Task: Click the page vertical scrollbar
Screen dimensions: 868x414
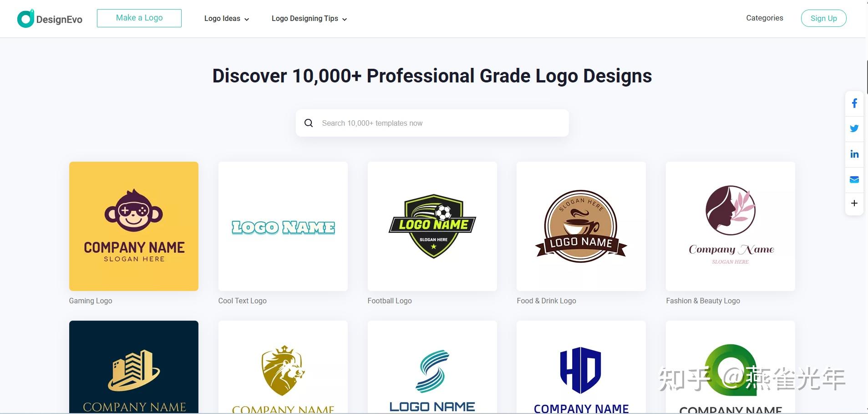Action: tap(867, 77)
